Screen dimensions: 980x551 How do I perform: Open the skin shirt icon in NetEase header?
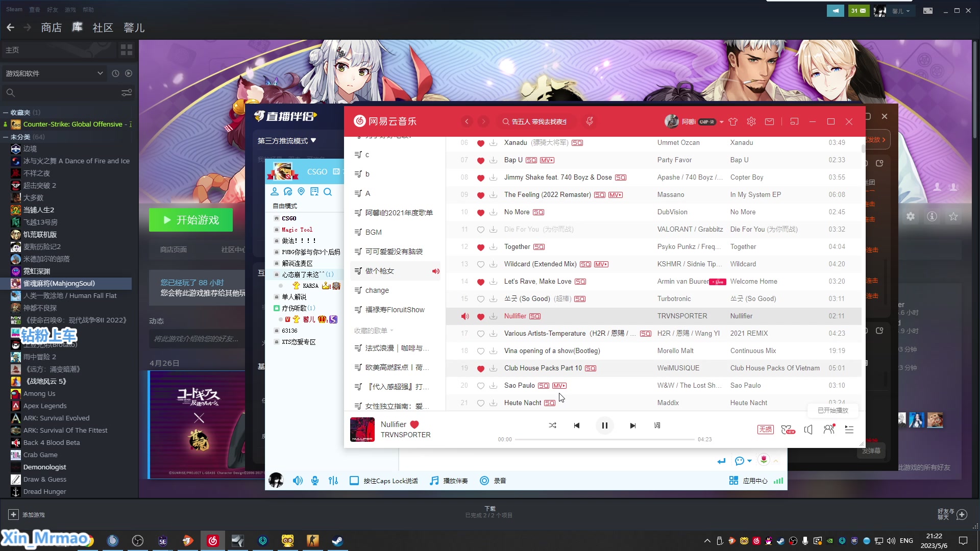pos(733,121)
